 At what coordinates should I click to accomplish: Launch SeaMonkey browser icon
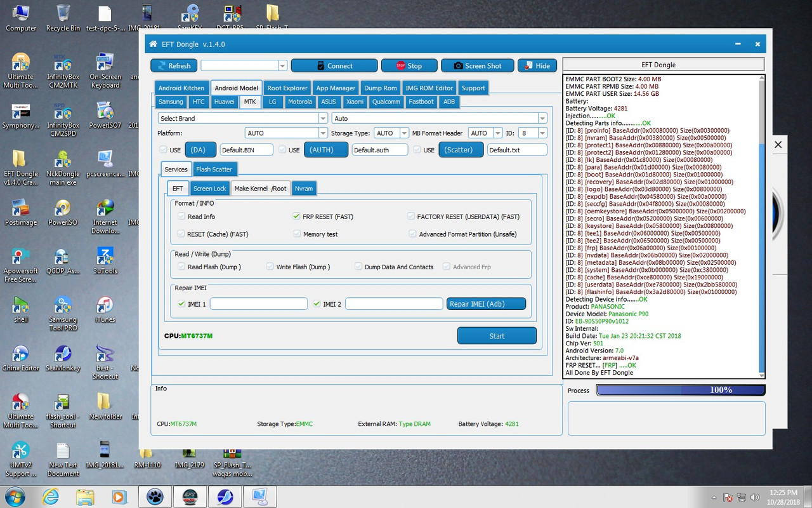tap(63, 358)
